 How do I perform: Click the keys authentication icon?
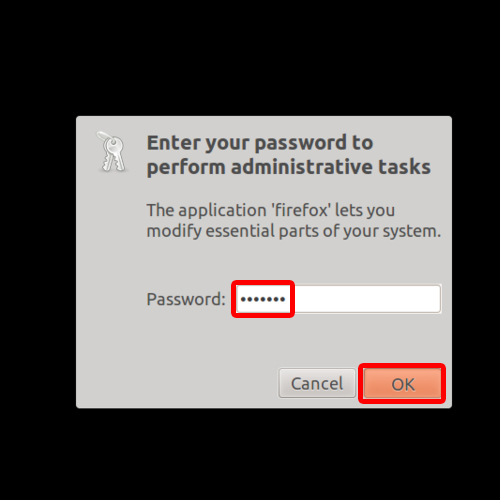tap(112, 152)
